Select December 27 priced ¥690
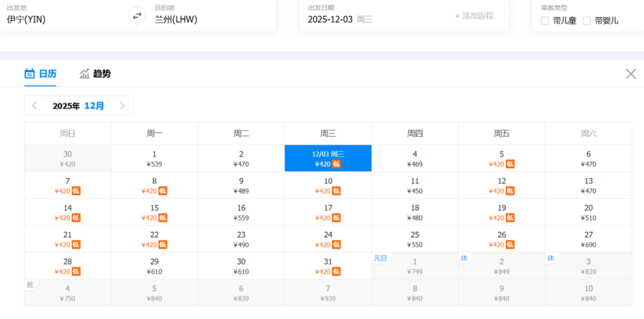Screen dimensions: 644x319 [588, 239]
